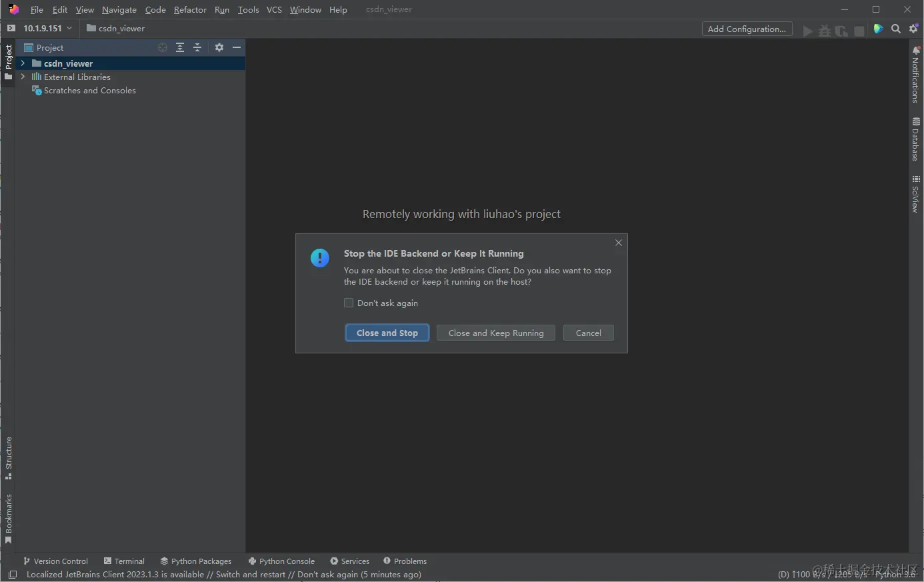Open the Edit menu
This screenshot has height=582, width=924.
point(60,9)
